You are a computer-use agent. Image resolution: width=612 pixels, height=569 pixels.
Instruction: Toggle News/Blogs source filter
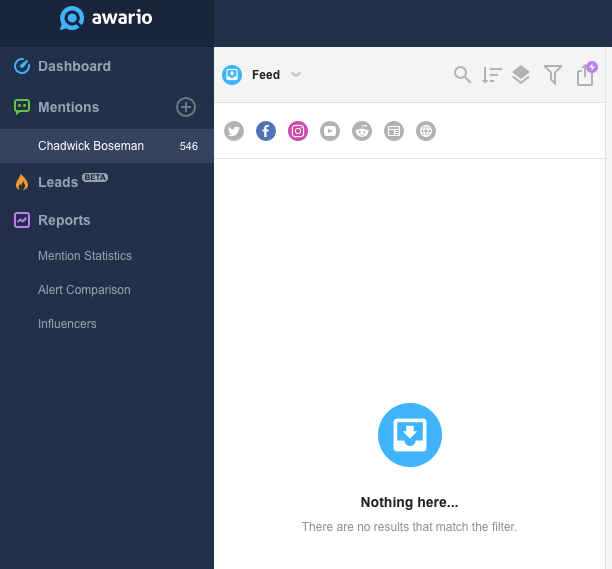tap(394, 131)
